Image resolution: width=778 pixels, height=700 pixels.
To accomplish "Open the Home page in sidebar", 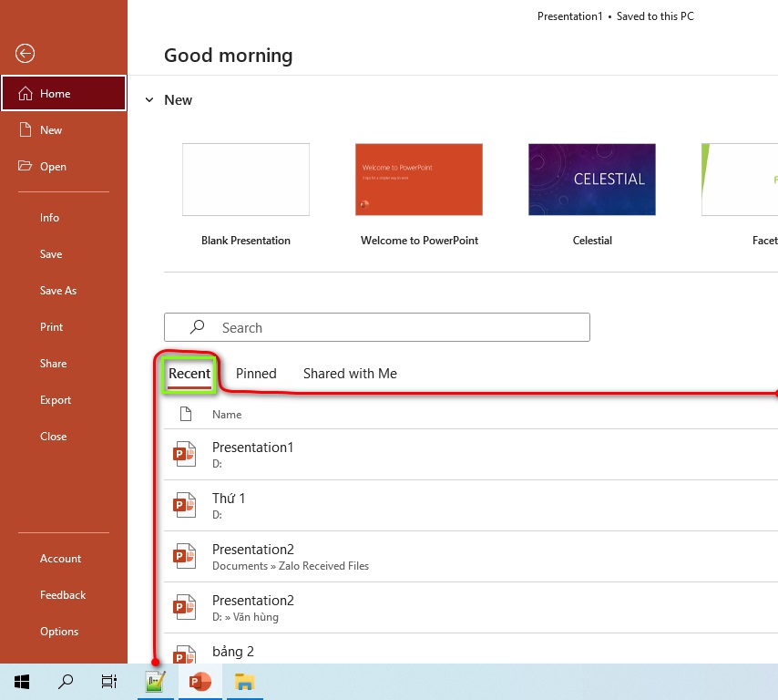I will click(x=64, y=93).
